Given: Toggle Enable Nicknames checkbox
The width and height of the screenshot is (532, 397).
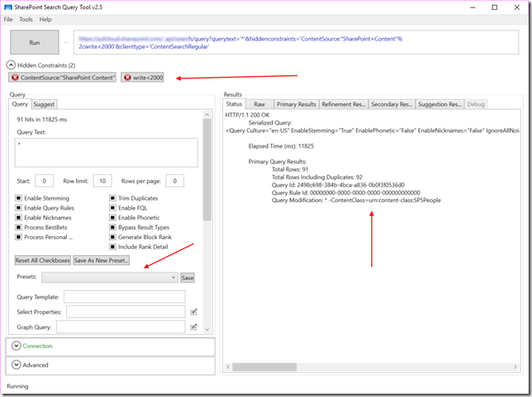Looking at the screenshot, I should (x=19, y=218).
